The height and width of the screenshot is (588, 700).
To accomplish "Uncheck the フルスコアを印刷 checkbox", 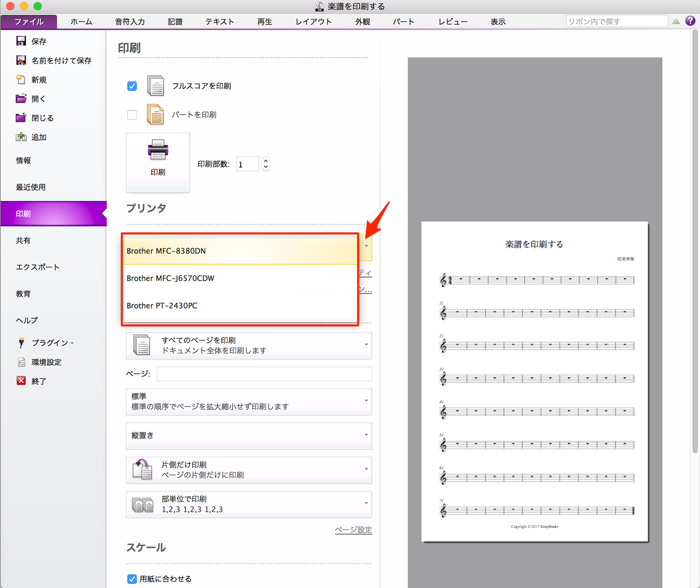I will (x=132, y=86).
